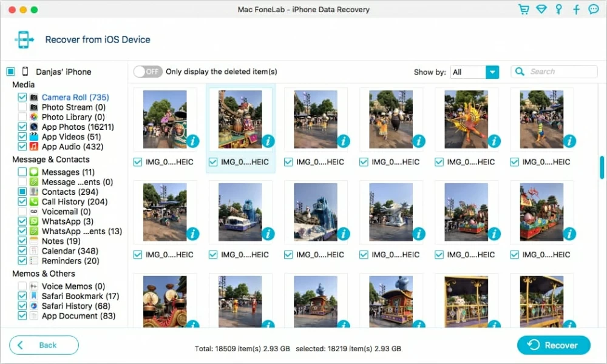Show info for the first photo thumbnail
This screenshot has height=364, width=607.
[x=193, y=141]
